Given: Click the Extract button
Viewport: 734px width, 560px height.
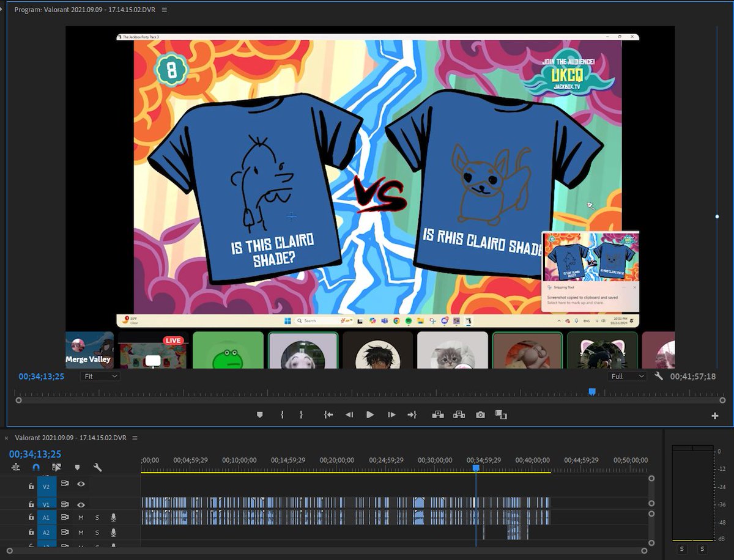Looking at the screenshot, I should 459,414.
